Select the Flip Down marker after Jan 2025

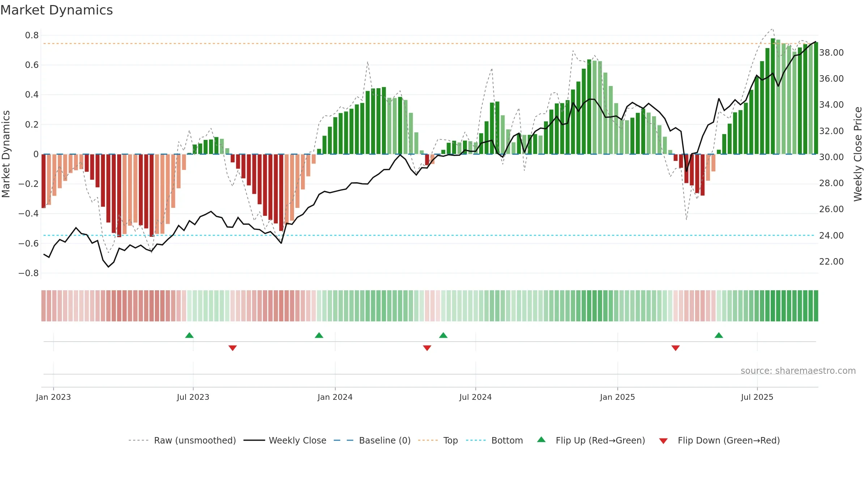[x=676, y=348]
